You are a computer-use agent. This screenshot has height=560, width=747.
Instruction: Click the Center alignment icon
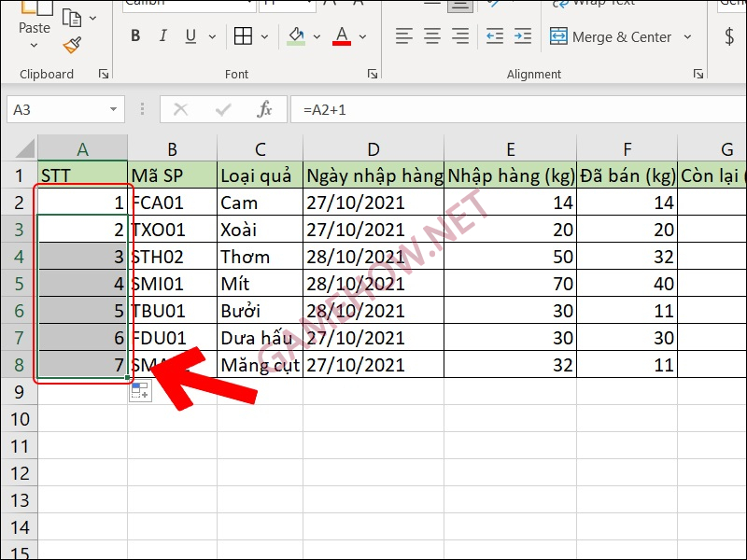[x=430, y=36]
